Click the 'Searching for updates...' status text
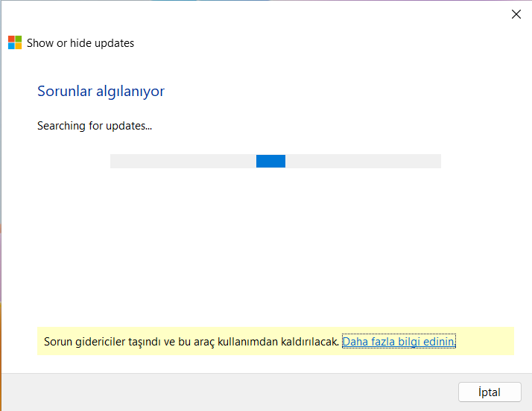532x411 pixels. [95, 126]
